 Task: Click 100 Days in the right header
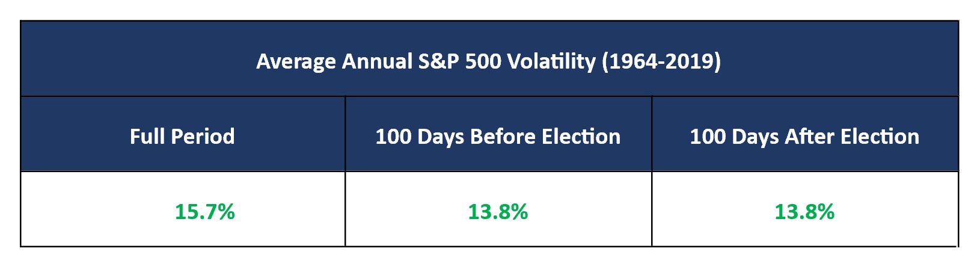(x=734, y=136)
